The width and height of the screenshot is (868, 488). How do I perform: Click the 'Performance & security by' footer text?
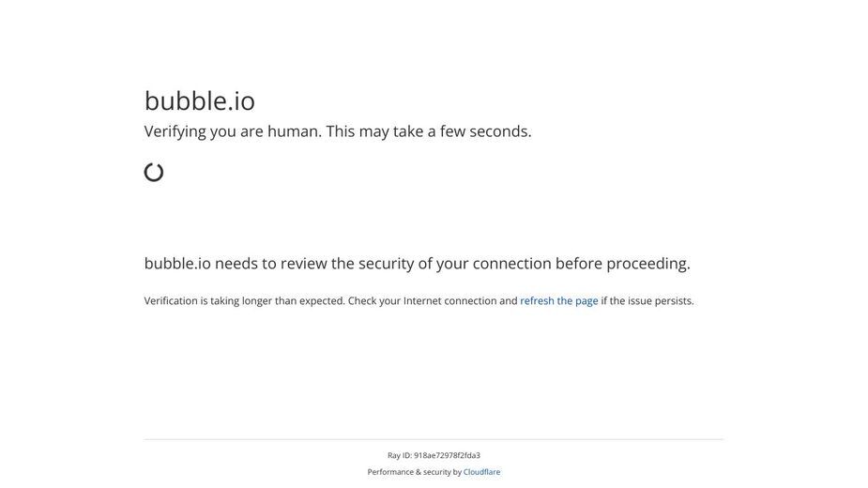tap(415, 472)
